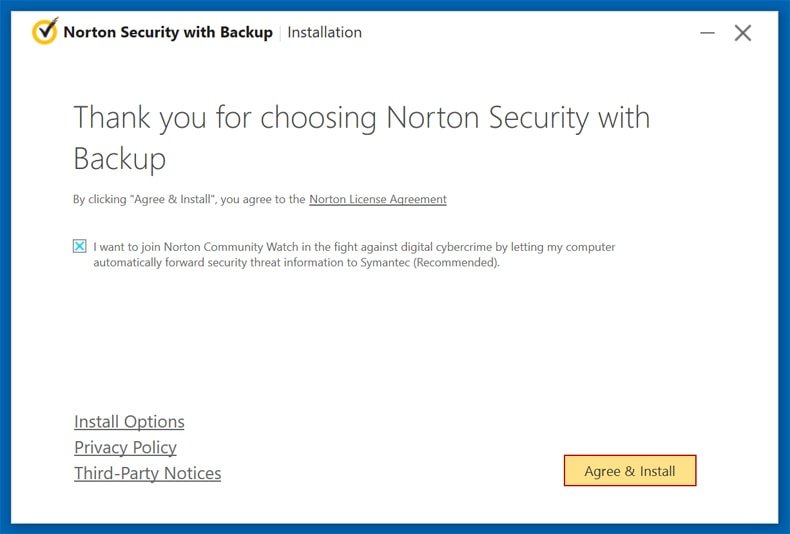Click the "Thank you for choosing" heading line
The height and width of the screenshot is (534, 790).
pos(362,118)
